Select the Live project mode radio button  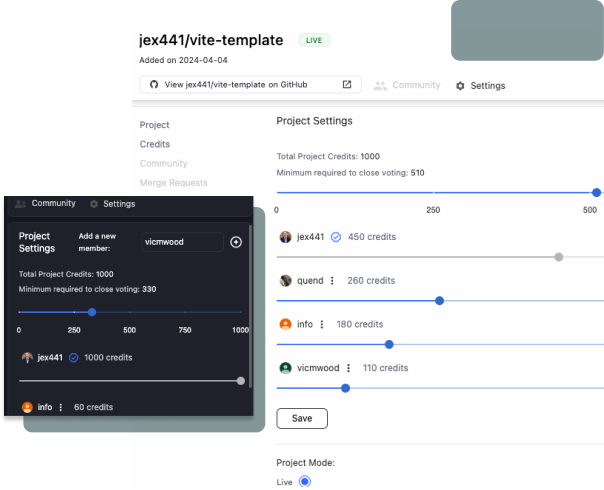click(305, 481)
